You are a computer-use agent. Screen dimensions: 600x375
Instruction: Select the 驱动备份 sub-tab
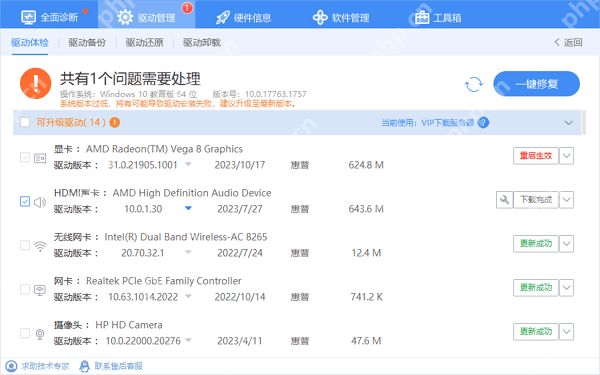87,42
